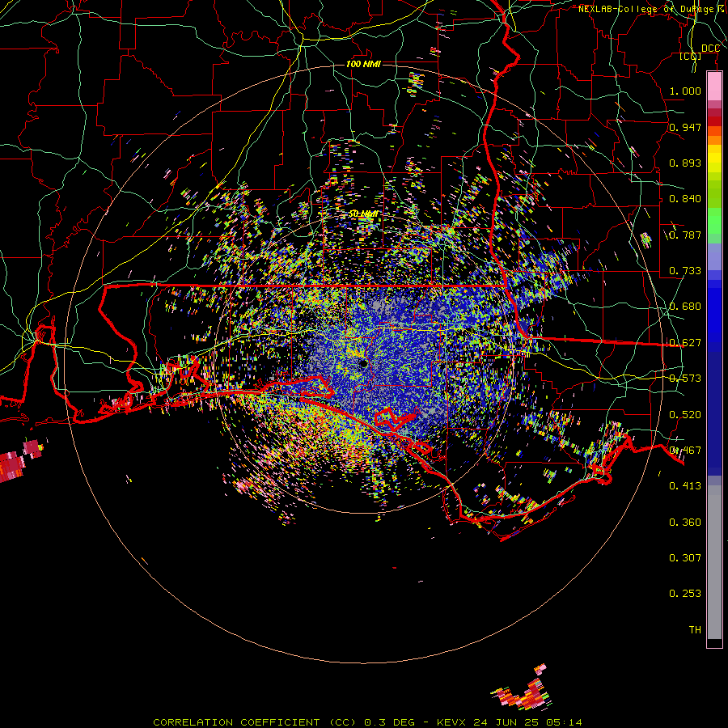This screenshot has width=728, height=728.
Task: Click the 0.520 legend value
Action: tap(685, 414)
